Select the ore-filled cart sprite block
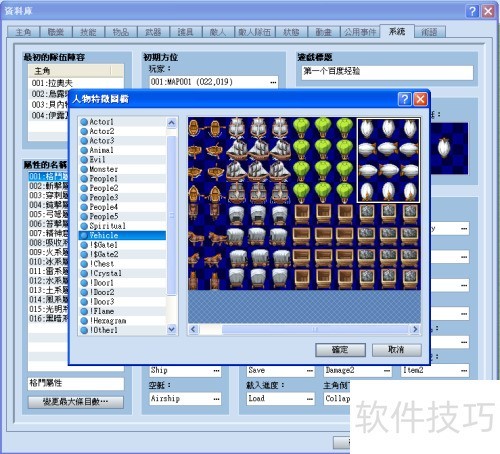The height and width of the screenshot is (454, 500). [388, 247]
